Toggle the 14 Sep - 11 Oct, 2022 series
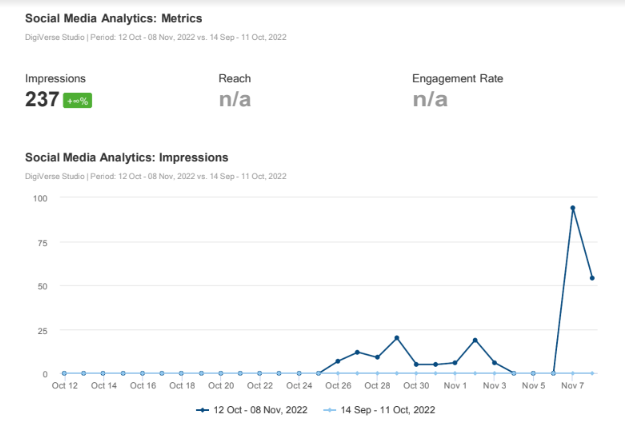The width and height of the screenshot is (625, 447). [388, 410]
